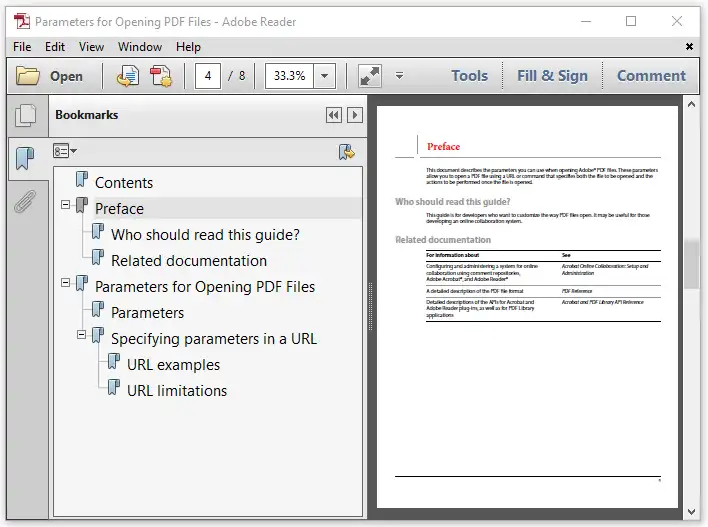Click the bookmark icon beside Contents
The width and height of the screenshot is (708, 527).
click(82, 180)
